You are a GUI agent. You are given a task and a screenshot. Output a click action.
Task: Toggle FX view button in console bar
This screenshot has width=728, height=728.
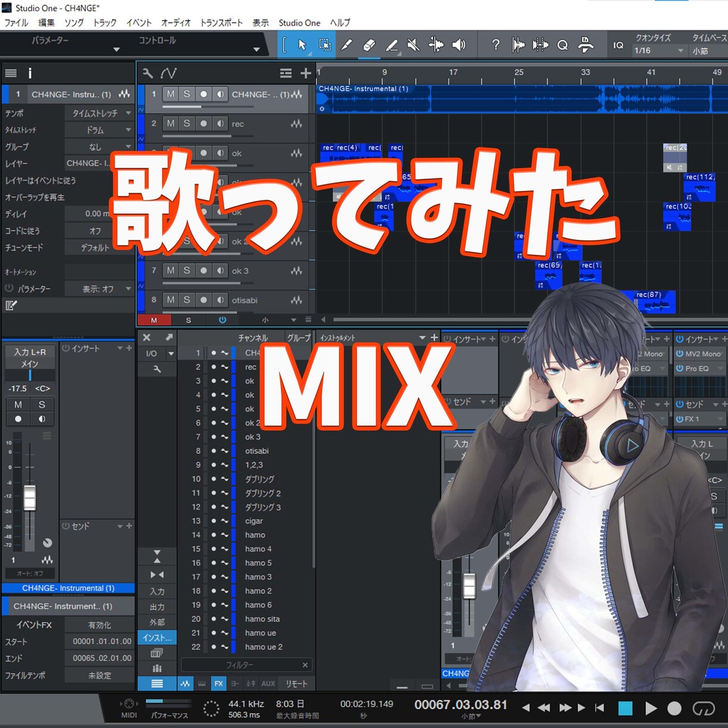[x=218, y=684]
